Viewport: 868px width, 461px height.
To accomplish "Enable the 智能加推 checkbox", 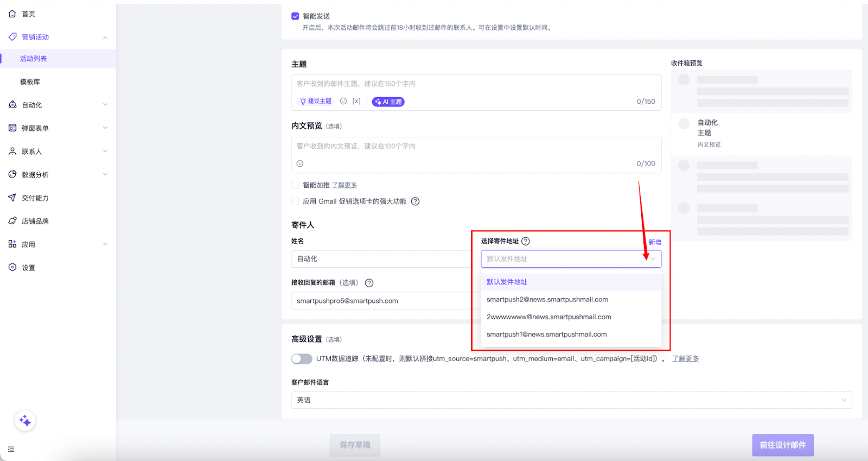I will point(295,185).
